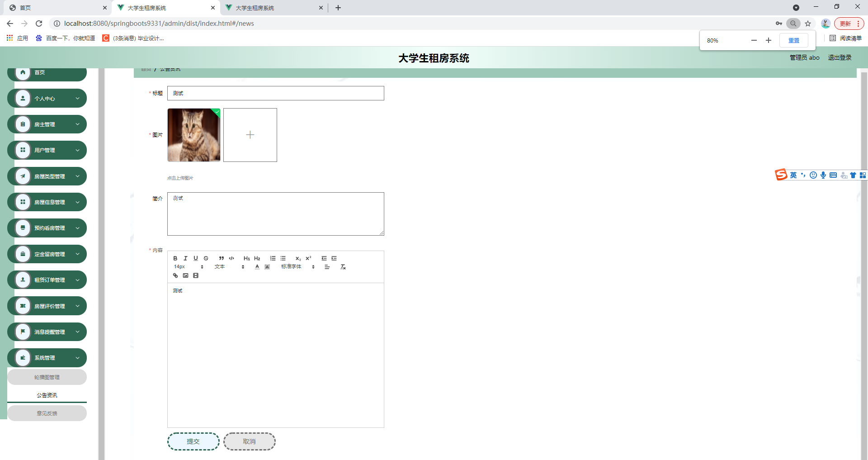The image size is (868, 460).
Task: Open the Sogou emoji picker icon
Action: 814,175
